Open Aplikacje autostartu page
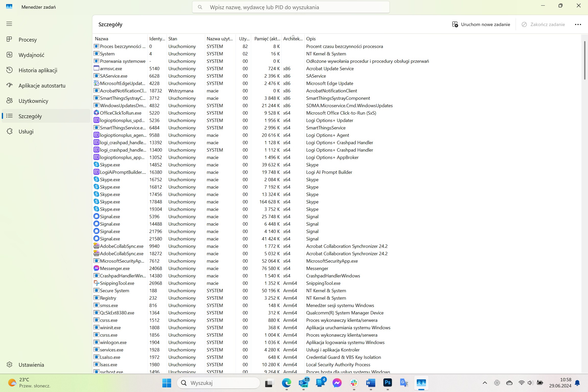 coord(46,85)
